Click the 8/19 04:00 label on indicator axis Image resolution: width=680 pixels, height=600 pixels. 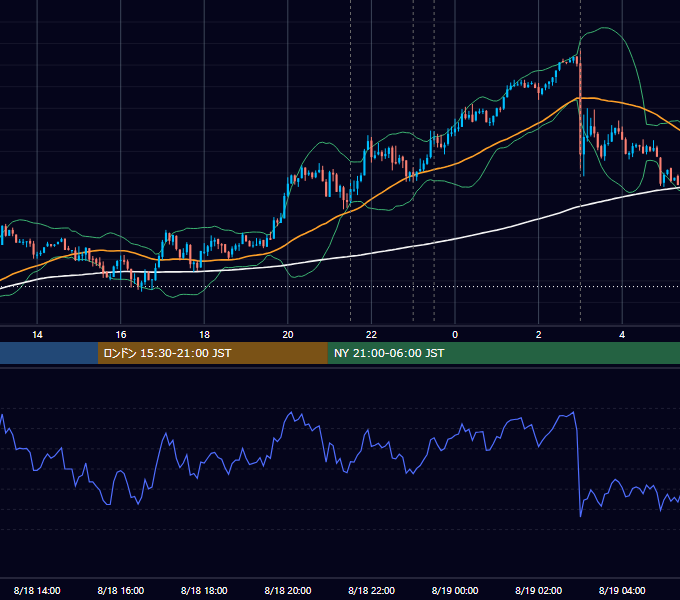(x=622, y=590)
